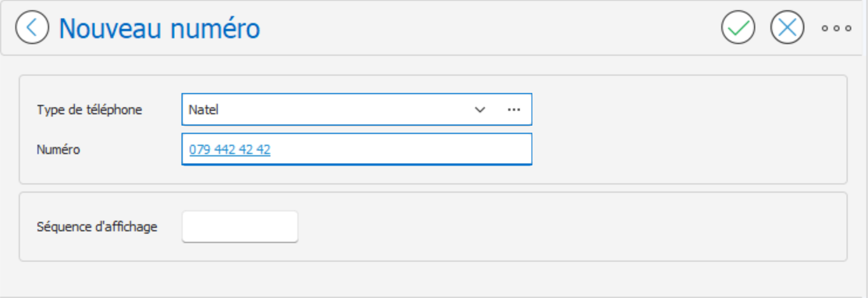Open the ellipsis button in phone type field

[514, 109]
